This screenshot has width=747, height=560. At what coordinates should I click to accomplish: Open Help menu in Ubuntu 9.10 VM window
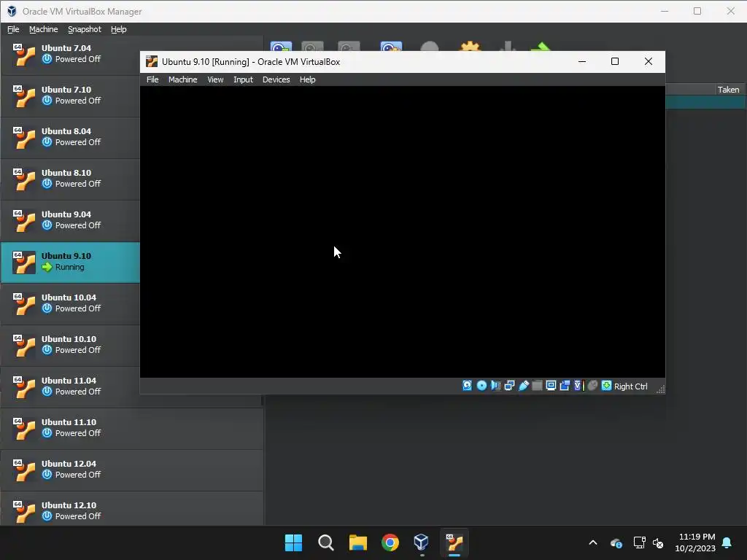(307, 79)
